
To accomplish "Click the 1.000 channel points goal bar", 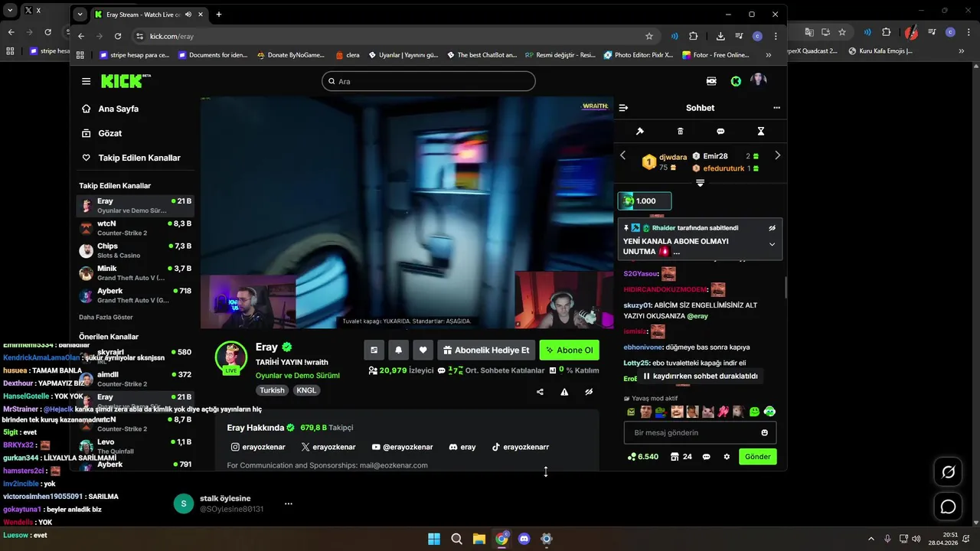I will (x=645, y=201).
